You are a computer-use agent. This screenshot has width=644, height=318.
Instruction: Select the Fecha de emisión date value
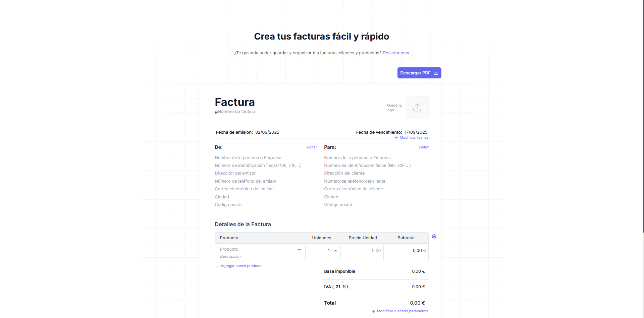click(267, 132)
